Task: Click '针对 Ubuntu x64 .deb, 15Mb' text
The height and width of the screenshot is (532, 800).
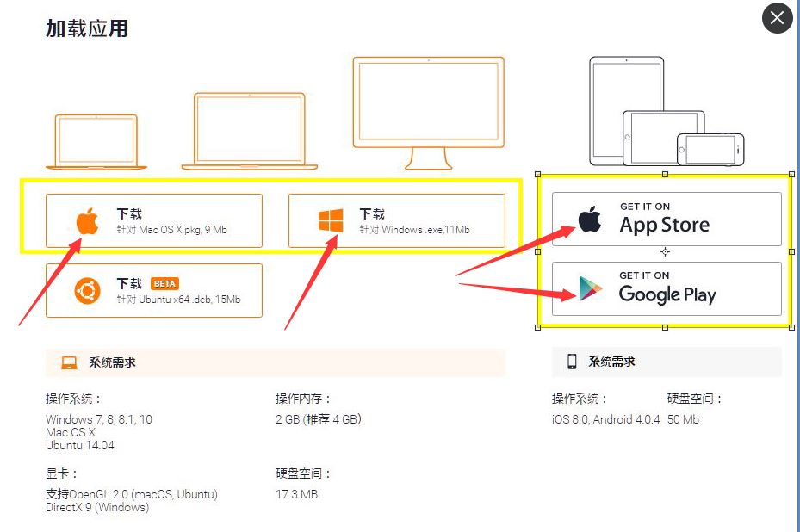Action: point(178,300)
